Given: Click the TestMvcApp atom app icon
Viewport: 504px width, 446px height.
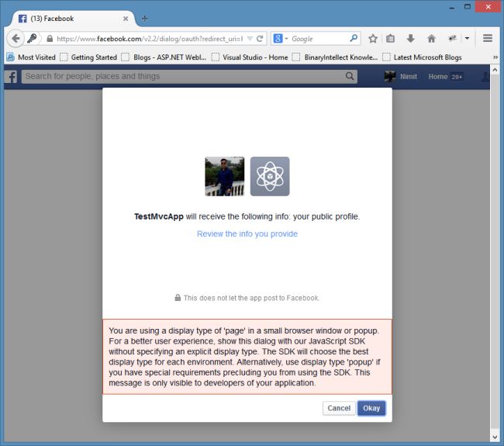Looking at the screenshot, I should pyautogui.click(x=270, y=176).
